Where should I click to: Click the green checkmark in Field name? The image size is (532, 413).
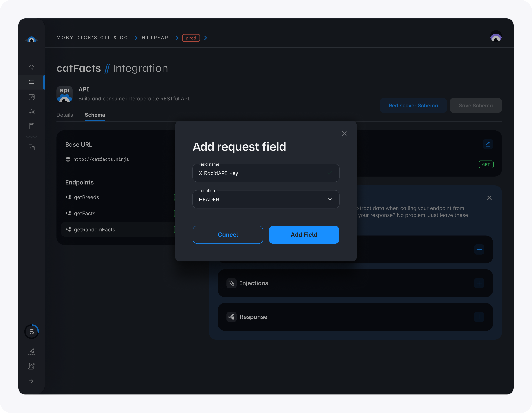[330, 173]
